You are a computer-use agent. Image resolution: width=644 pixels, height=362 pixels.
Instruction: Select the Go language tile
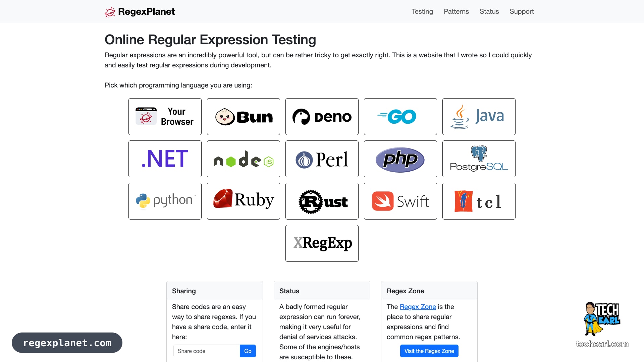(x=400, y=117)
